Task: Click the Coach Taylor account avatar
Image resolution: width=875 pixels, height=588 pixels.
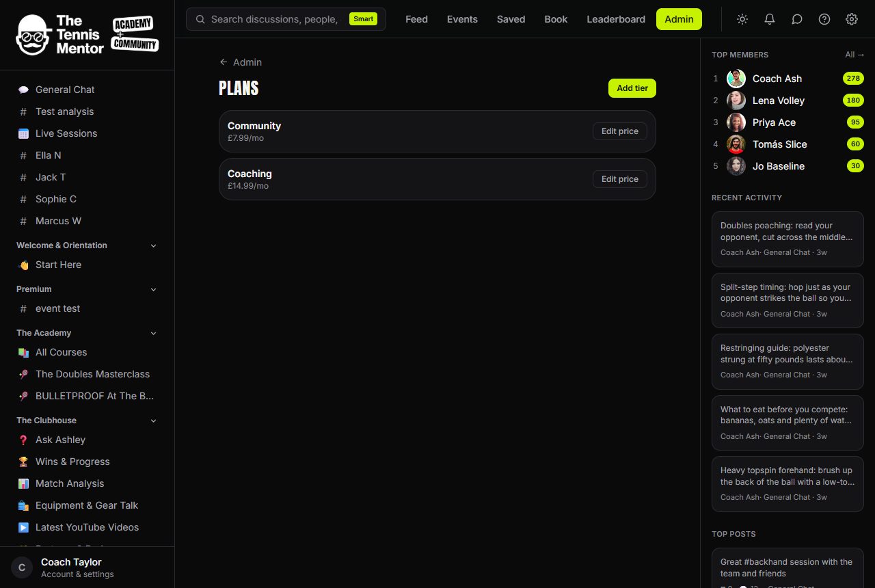Action: (22, 567)
